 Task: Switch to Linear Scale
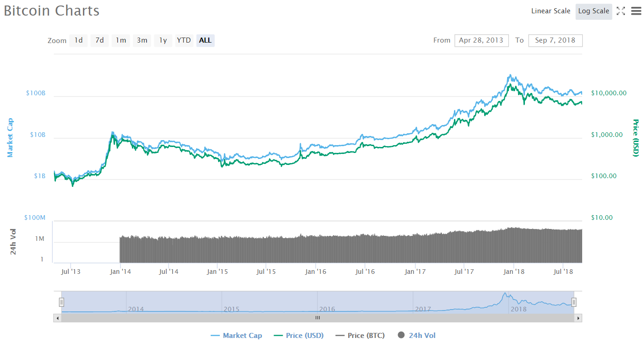pos(551,11)
